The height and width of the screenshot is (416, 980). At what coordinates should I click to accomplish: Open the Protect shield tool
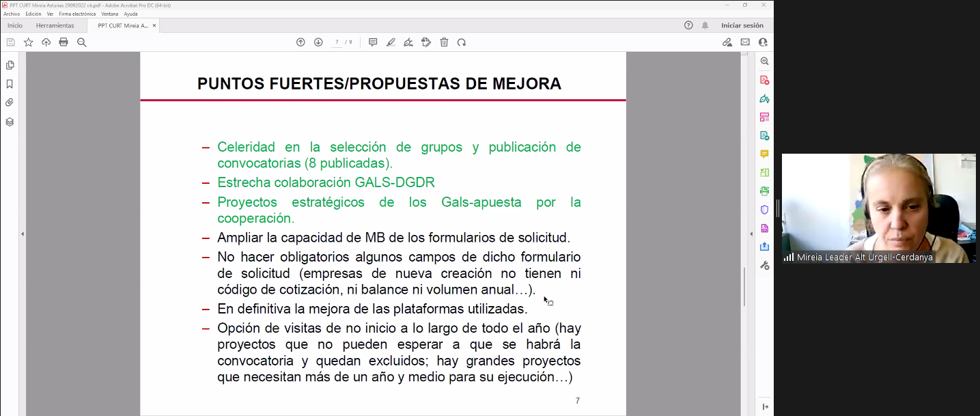[764, 210]
